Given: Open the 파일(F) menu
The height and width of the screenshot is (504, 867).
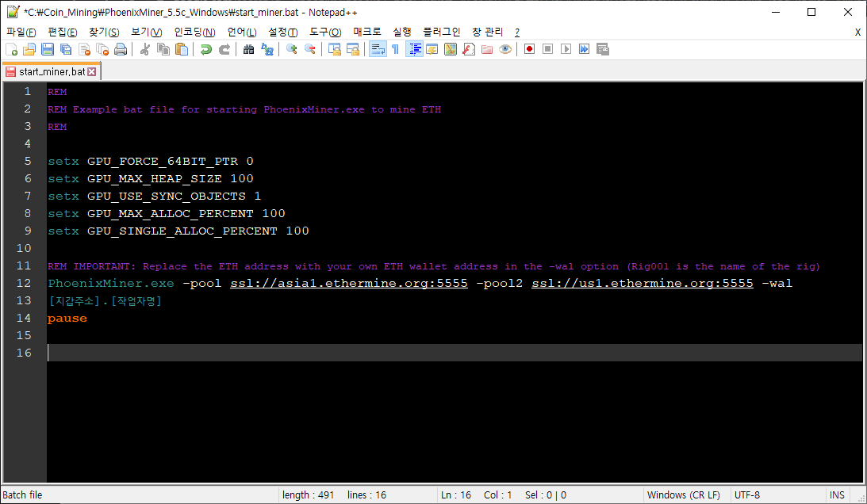Looking at the screenshot, I should pyautogui.click(x=21, y=32).
